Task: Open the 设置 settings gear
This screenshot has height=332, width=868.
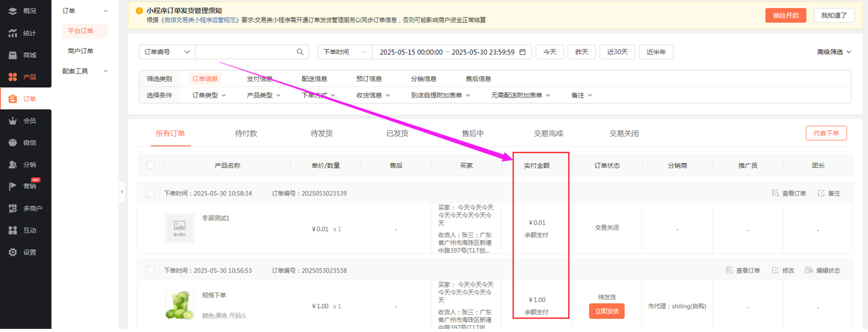Action: click(13, 252)
